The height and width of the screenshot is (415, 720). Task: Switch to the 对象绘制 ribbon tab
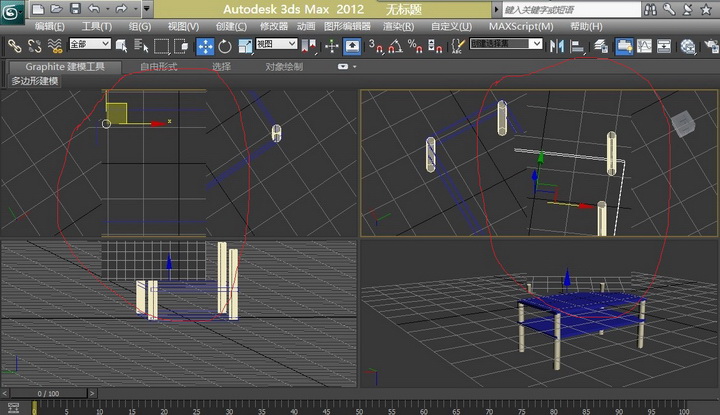click(284, 67)
